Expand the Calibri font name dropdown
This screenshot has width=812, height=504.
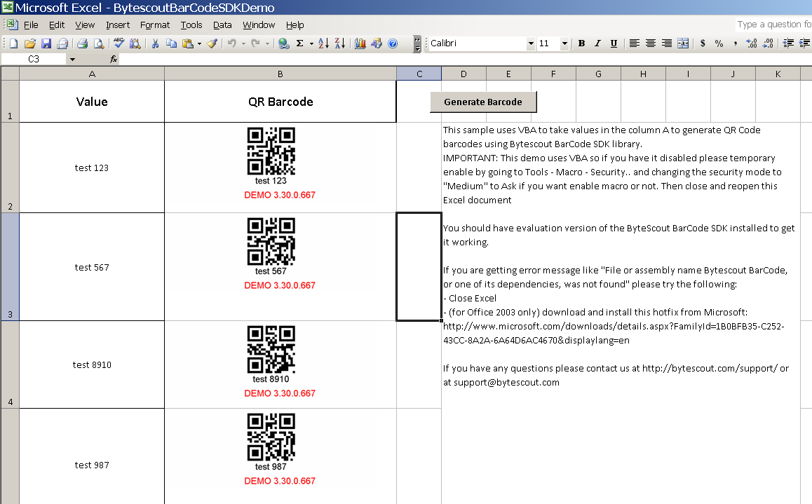(x=530, y=43)
